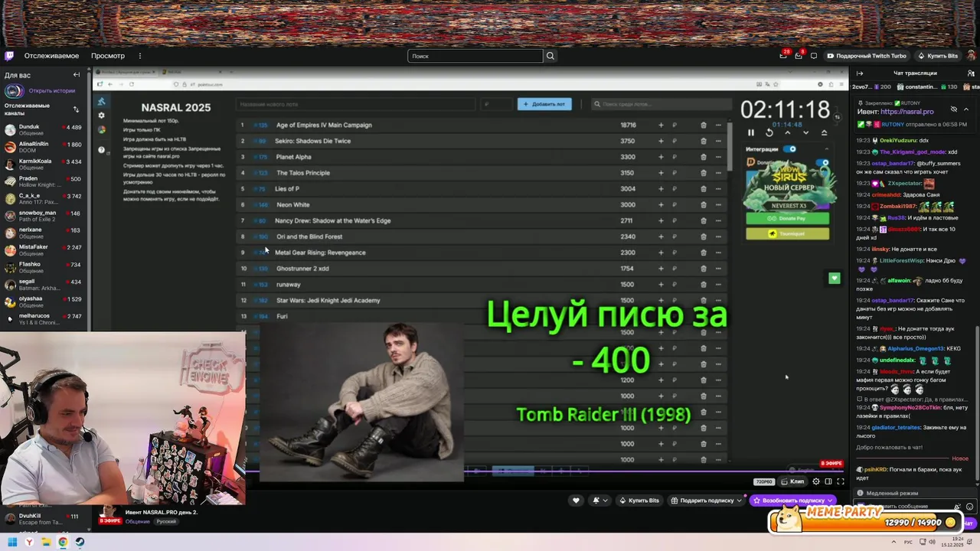Image resolution: width=980 pixels, height=551 pixels.
Task: Open Windows Start button
Action: 12,542
